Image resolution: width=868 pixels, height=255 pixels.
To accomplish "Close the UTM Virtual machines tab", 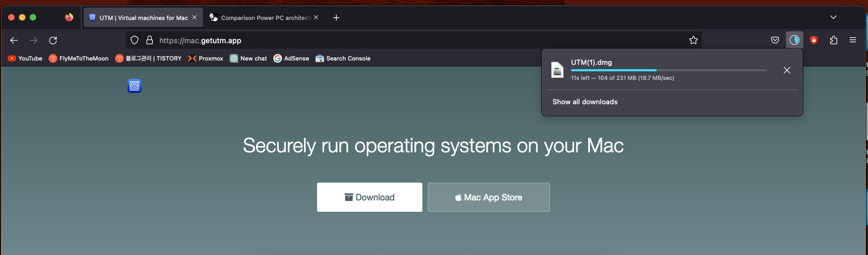I will pyautogui.click(x=194, y=17).
